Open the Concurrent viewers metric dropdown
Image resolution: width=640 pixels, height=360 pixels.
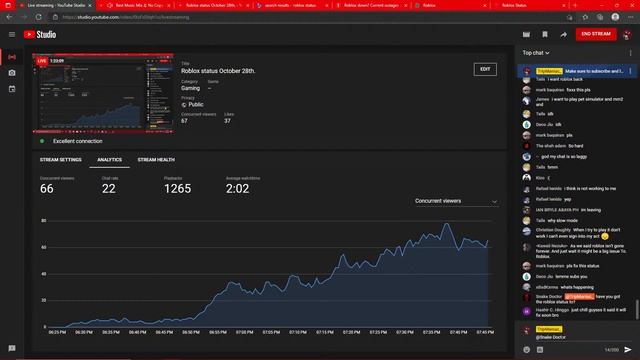tap(456, 201)
